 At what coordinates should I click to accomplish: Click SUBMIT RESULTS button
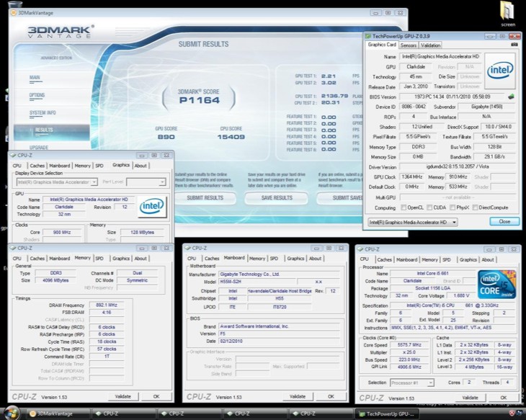pos(205,198)
